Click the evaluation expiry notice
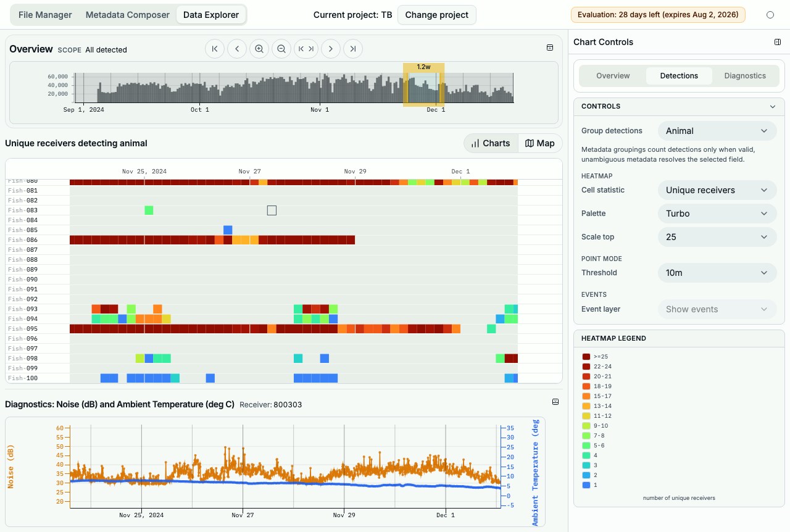 pyautogui.click(x=658, y=15)
